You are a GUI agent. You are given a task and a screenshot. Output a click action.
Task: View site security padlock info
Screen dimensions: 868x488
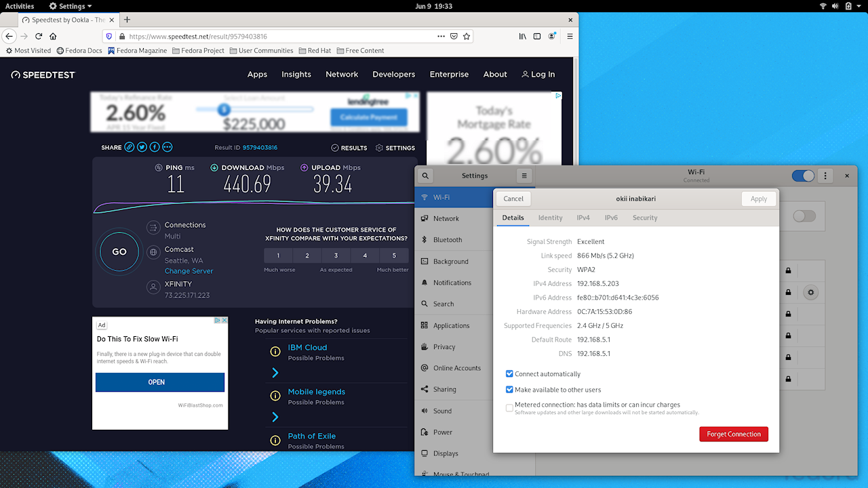pos(122,37)
